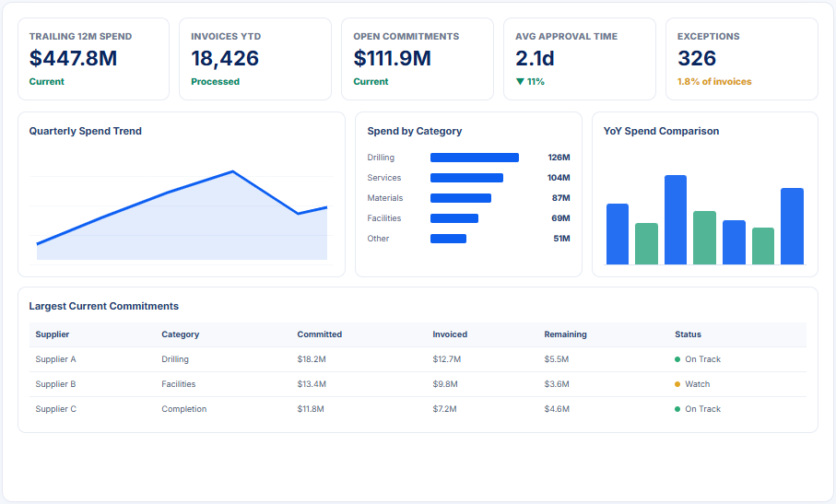Click the Avg Approval Time value 2.1d

pos(535,59)
